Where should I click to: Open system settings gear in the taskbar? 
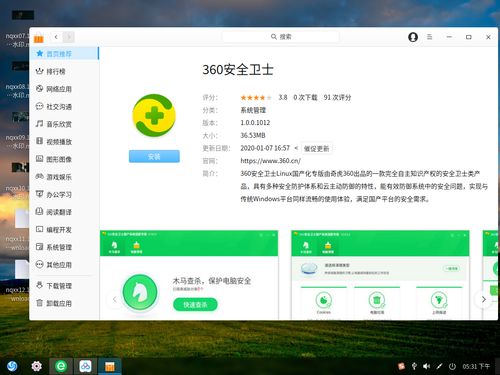pos(37,366)
